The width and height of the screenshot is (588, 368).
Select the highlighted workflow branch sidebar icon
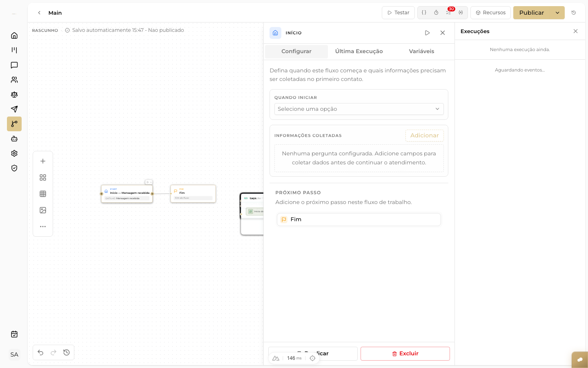tap(14, 124)
